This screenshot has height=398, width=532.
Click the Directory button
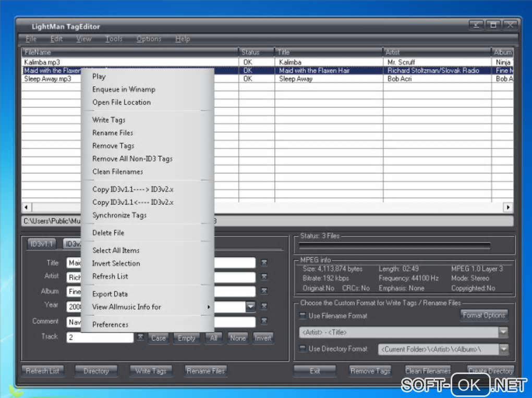click(x=96, y=371)
